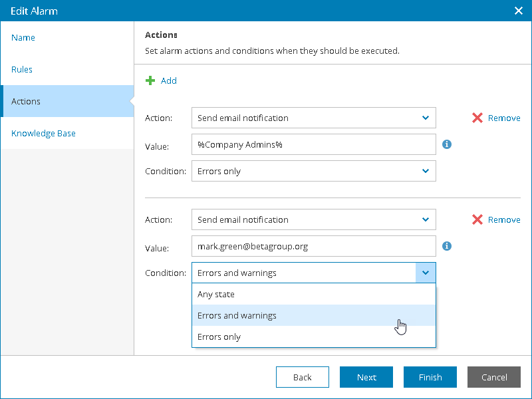532x399 pixels.
Task: Click the green plus Add icon
Action: (150, 80)
